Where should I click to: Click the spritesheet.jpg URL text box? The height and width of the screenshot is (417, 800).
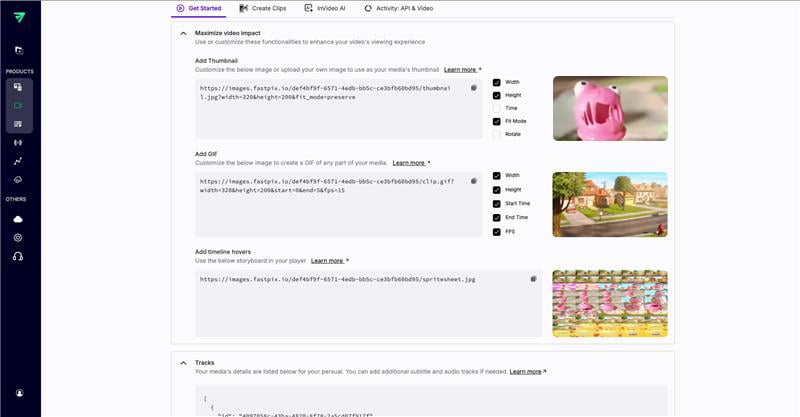coord(368,303)
